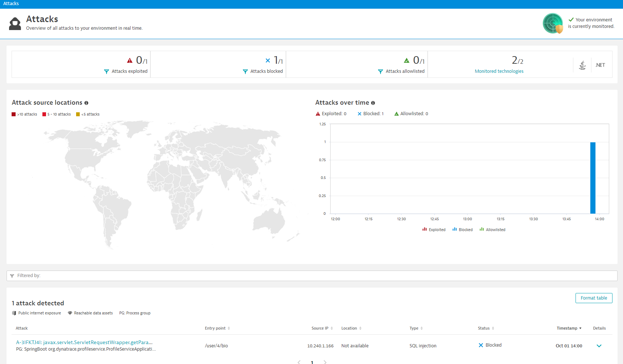
Task: Click the Attacks exploited label
Action: pos(129,71)
